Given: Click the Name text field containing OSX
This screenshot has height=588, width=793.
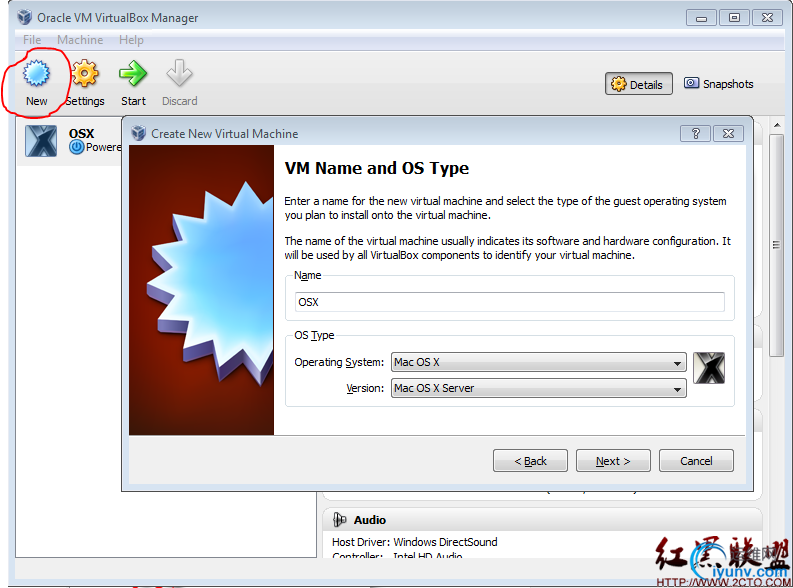Looking at the screenshot, I should 509,302.
